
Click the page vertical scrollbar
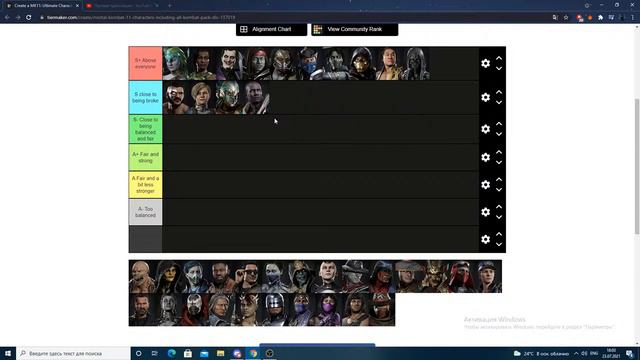click(x=637, y=167)
